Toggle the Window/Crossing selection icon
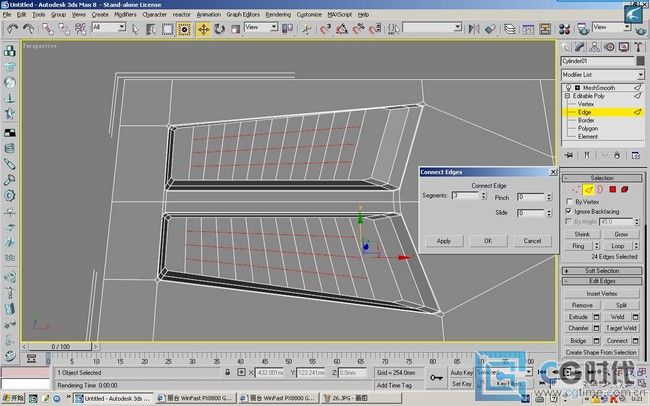 click(x=184, y=29)
